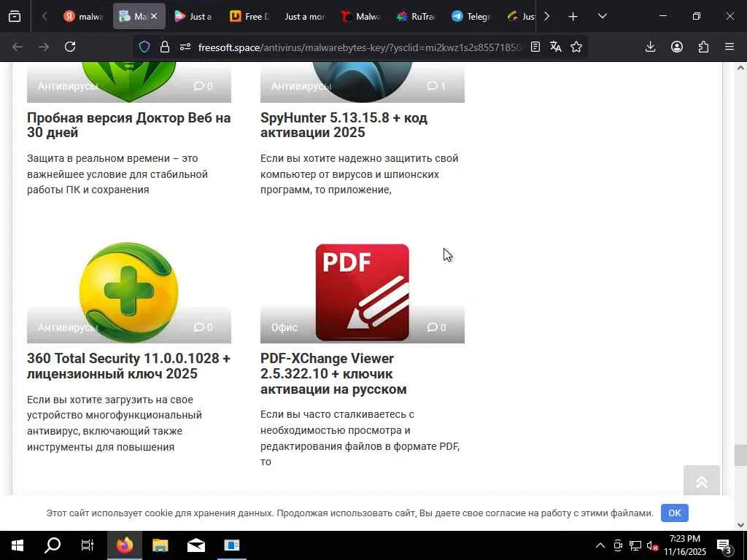Open SpyHunter 5.13.15.8 article link
747x560 pixels.
[344, 125]
